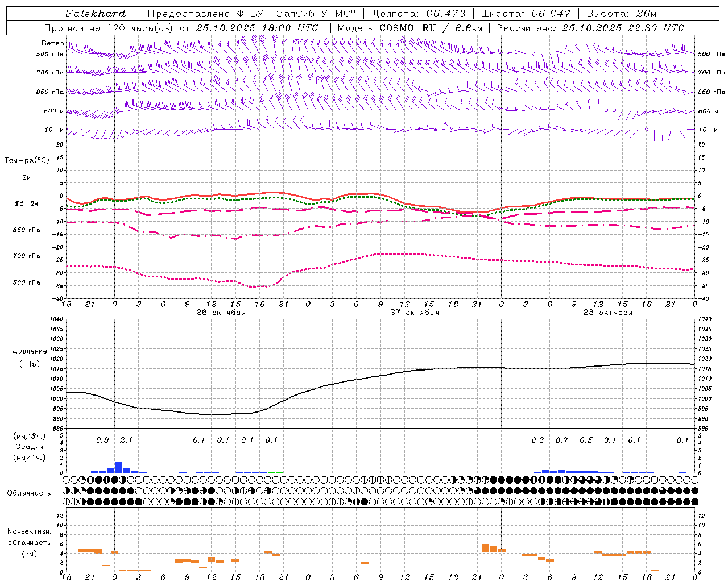Click the '26 октября' date label
The image size is (728, 582).
pyautogui.click(x=221, y=313)
